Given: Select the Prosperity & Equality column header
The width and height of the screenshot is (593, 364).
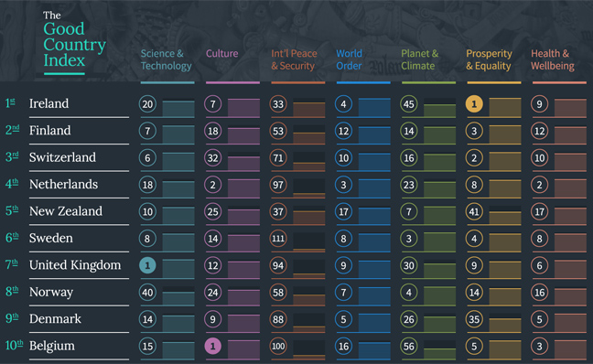Looking at the screenshot, I should tap(489, 59).
